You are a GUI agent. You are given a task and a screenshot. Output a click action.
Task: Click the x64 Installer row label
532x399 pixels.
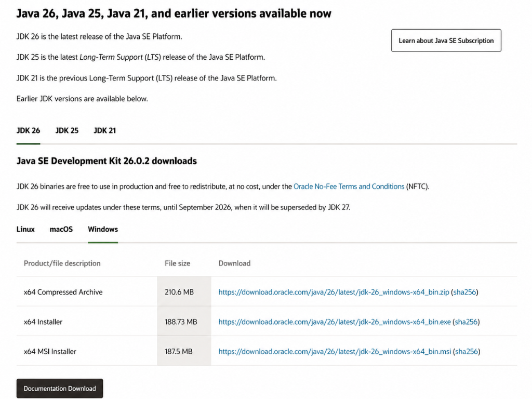coord(43,322)
